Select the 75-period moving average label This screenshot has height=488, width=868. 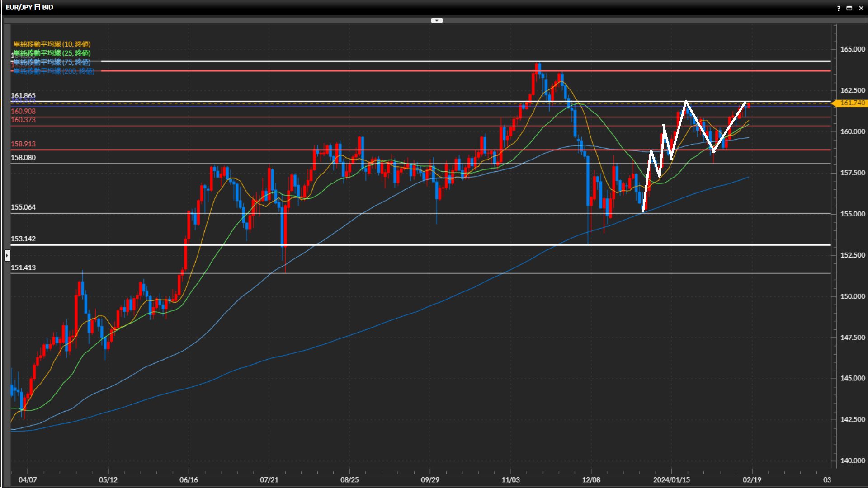point(52,62)
